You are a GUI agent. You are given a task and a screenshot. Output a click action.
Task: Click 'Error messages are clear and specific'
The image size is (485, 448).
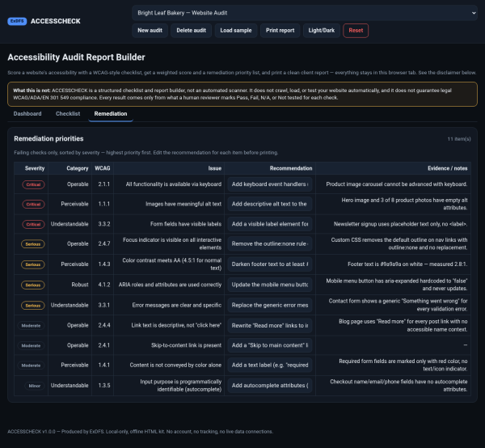pyautogui.click(x=176, y=305)
